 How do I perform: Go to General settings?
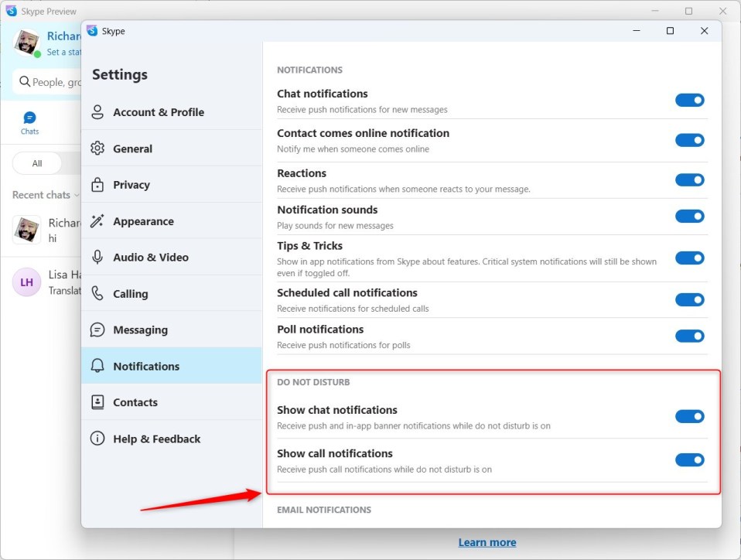click(172, 149)
